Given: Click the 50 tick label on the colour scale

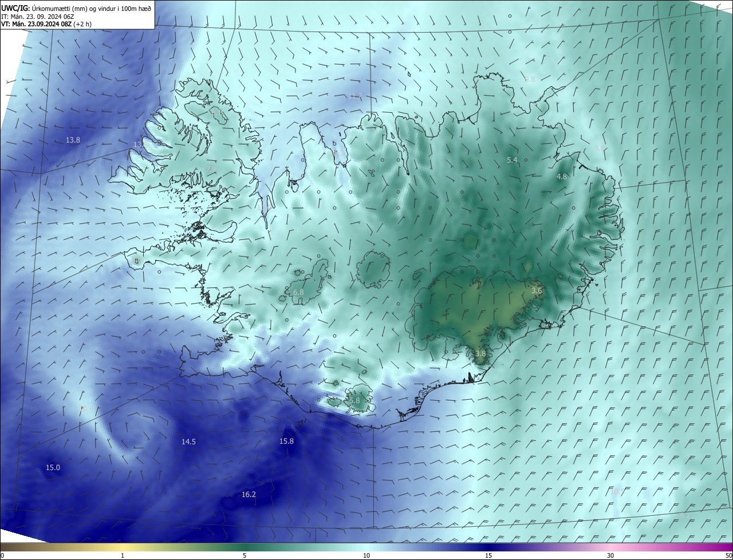Looking at the screenshot, I should [x=728, y=555].
